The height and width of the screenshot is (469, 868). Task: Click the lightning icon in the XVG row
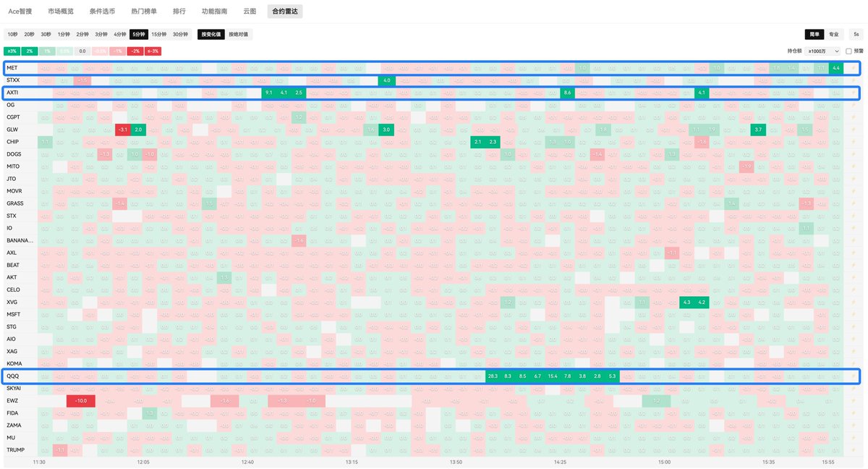[x=854, y=303]
